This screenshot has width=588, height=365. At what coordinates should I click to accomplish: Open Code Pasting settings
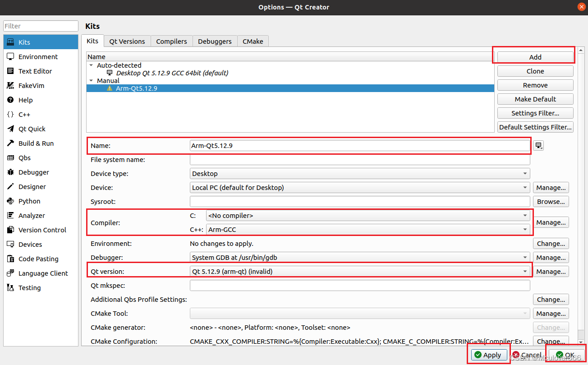tap(41, 259)
